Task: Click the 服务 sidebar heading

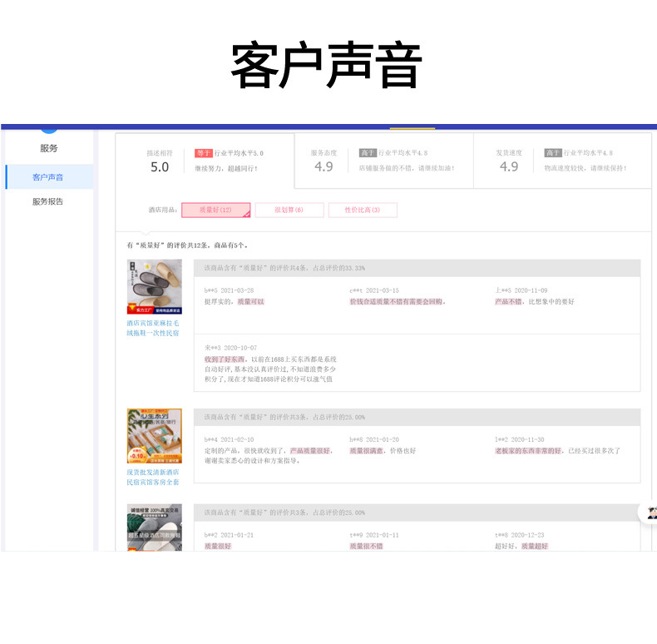Action: point(48,148)
